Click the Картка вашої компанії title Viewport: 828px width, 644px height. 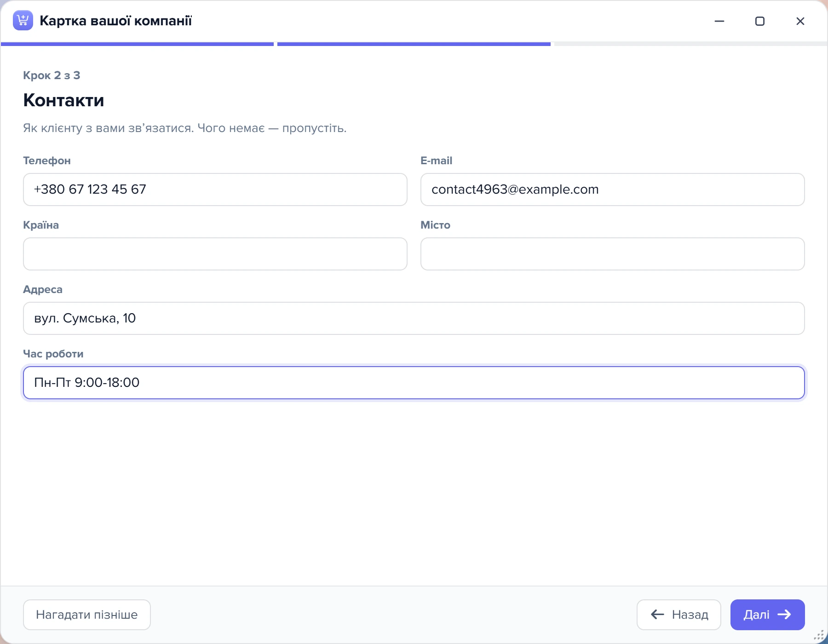click(x=115, y=21)
